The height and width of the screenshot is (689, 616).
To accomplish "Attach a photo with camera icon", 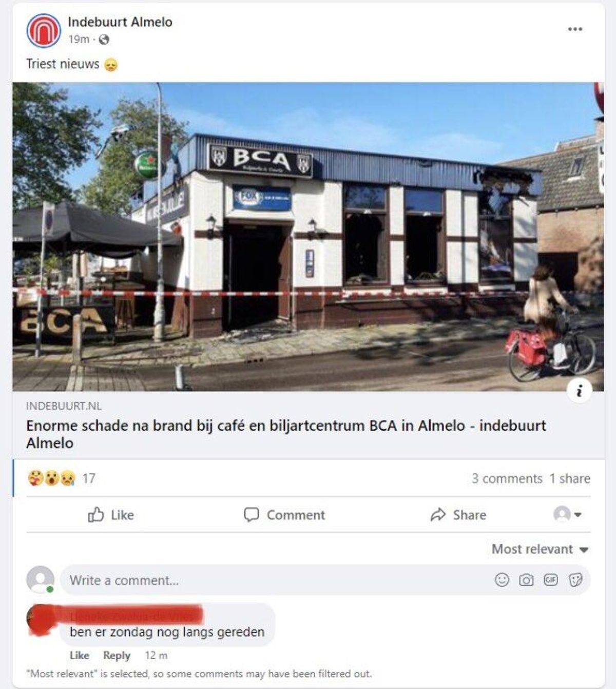I will [526, 580].
